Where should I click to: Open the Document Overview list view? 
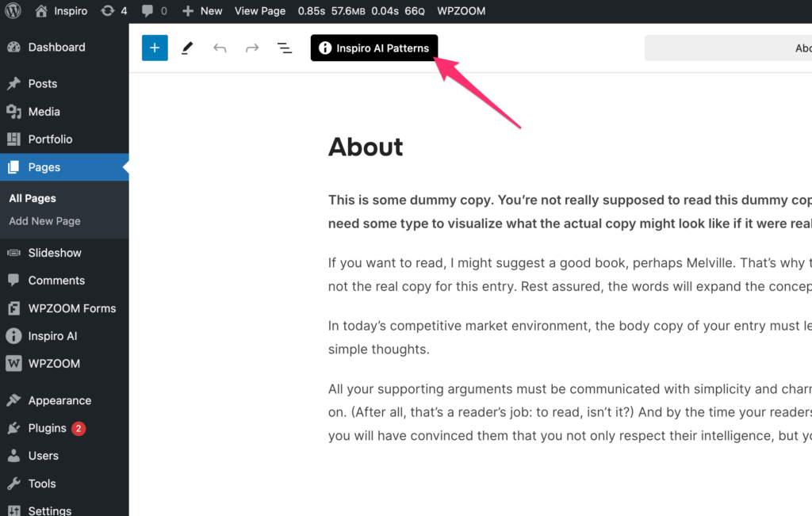tap(285, 48)
